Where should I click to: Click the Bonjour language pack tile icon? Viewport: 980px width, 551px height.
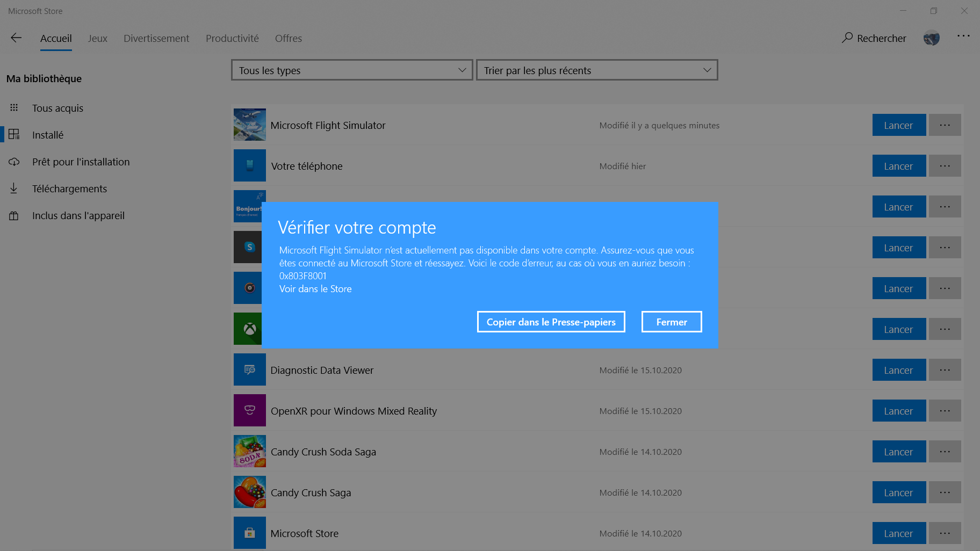tap(248, 206)
